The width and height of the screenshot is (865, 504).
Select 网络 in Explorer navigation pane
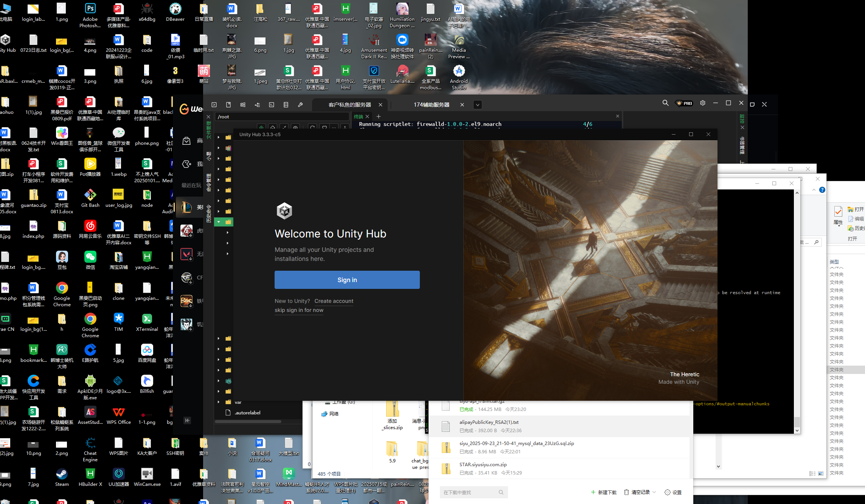[330, 414]
